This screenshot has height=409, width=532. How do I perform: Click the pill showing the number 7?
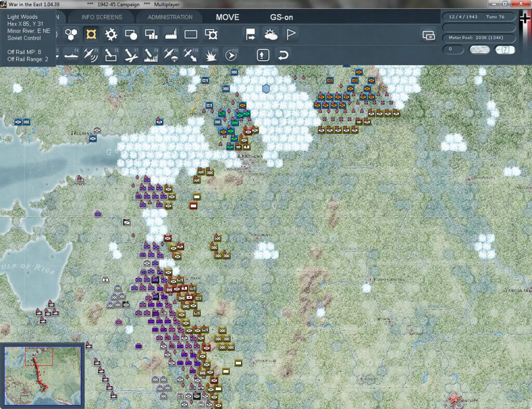[x=505, y=49]
